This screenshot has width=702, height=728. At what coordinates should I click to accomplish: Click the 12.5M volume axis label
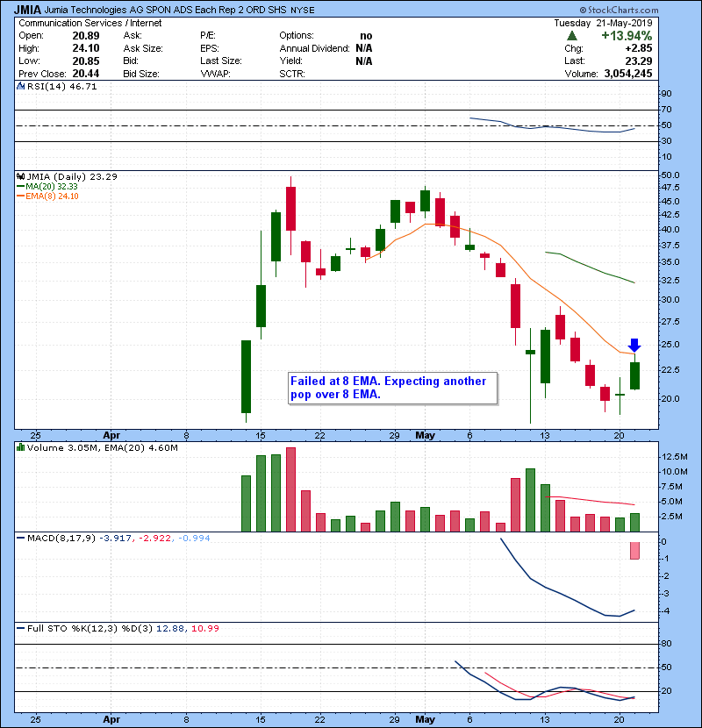pyautogui.click(x=674, y=457)
